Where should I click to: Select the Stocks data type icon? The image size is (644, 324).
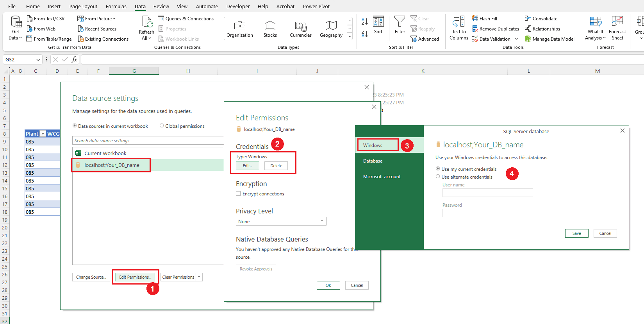click(270, 26)
